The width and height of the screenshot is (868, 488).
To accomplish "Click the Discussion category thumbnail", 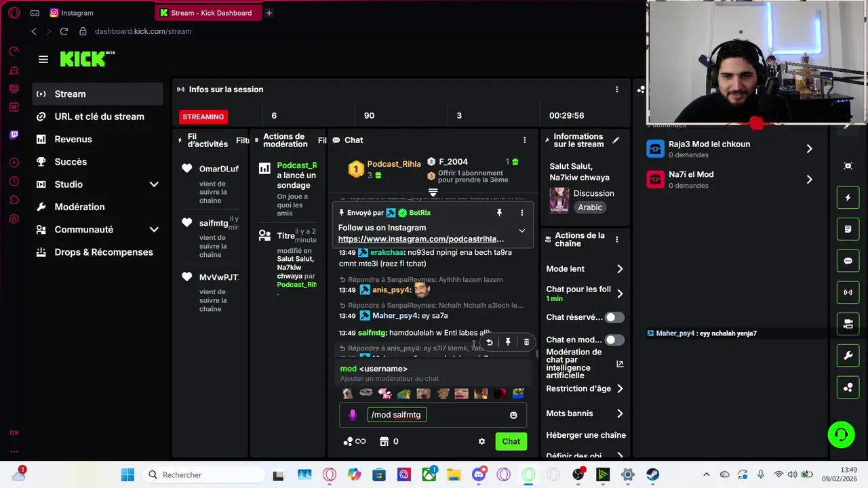I will tap(559, 201).
